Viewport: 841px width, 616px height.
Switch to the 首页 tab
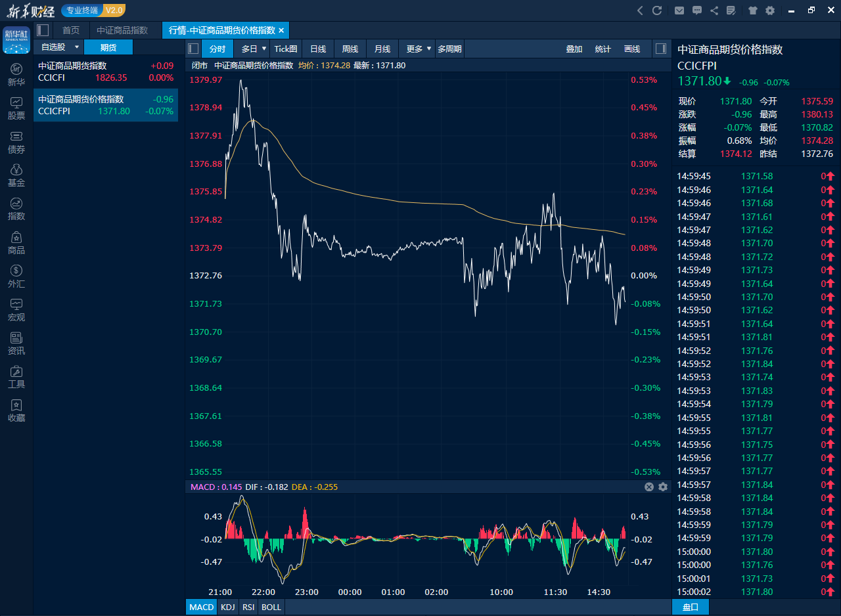(x=71, y=30)
